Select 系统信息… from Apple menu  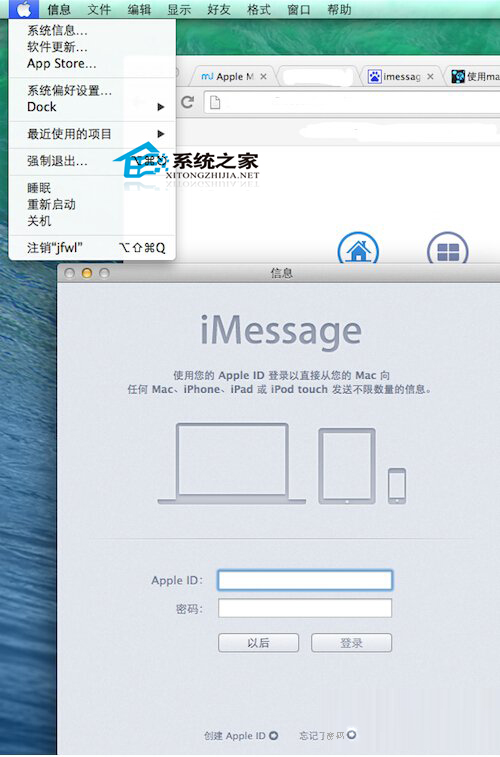(92, 31)
